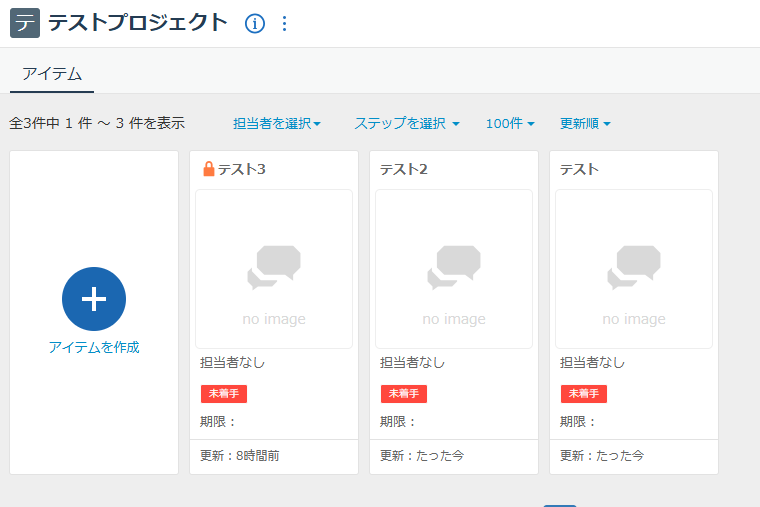The height and width of the screenshot is (507, 760).
Task: Click the アイテムを作成 link
Action: pos(94,347)
